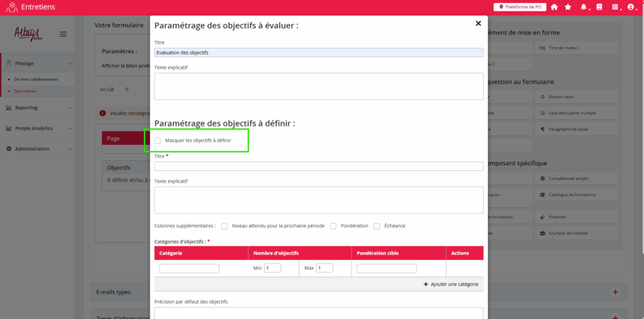Click the 'Plateforme de PO' button
Viewport: 644px width, 319px height.
[x=519, y=7]
